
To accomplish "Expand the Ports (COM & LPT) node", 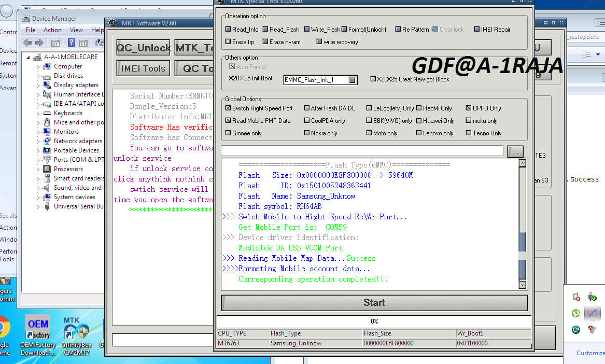I will (38, 160).
